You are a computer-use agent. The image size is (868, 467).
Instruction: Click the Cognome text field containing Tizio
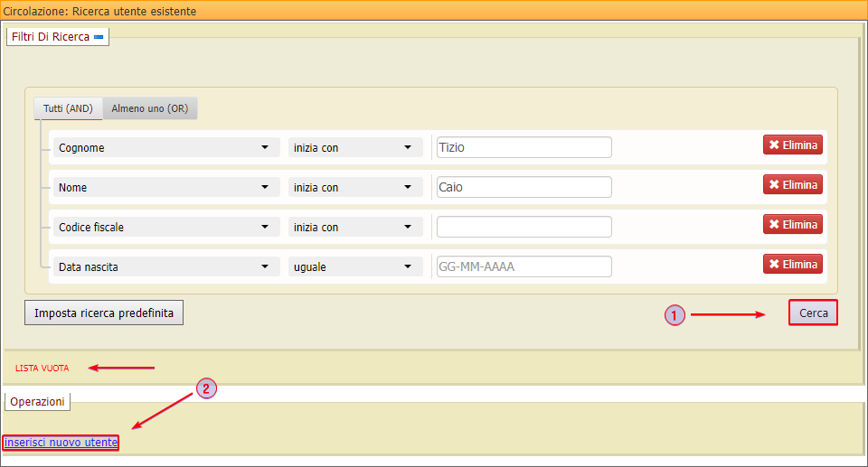coord(524,147)
